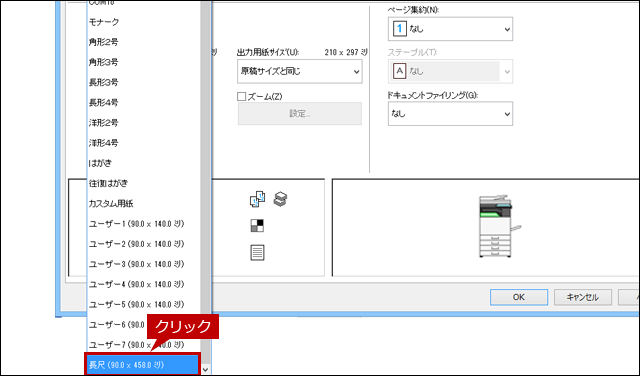Click the staple 'A' icon
Screen dimensions: 640x376
tap(400, 71)
